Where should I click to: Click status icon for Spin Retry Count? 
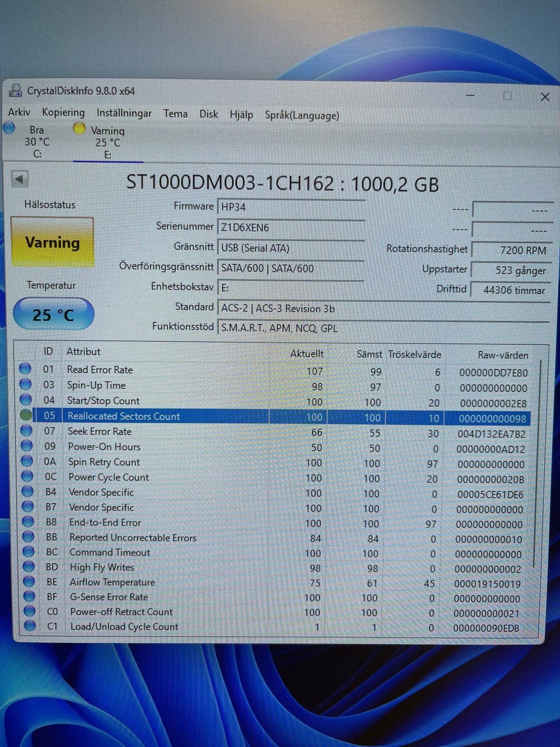coord(27,461)
